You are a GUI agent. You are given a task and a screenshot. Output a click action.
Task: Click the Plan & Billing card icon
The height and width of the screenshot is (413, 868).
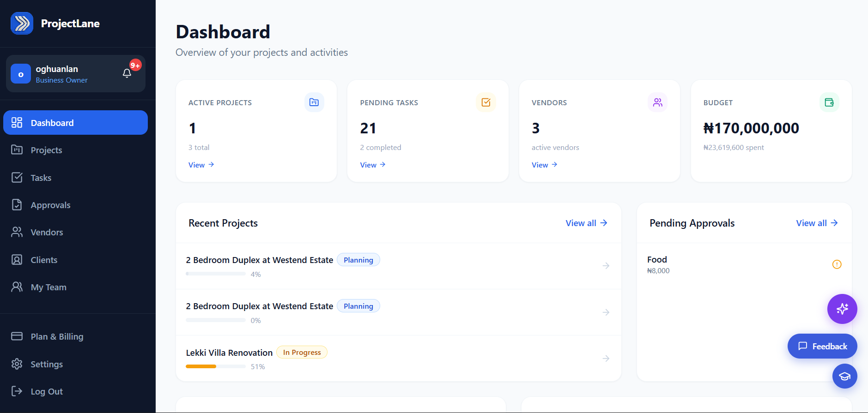17,336
